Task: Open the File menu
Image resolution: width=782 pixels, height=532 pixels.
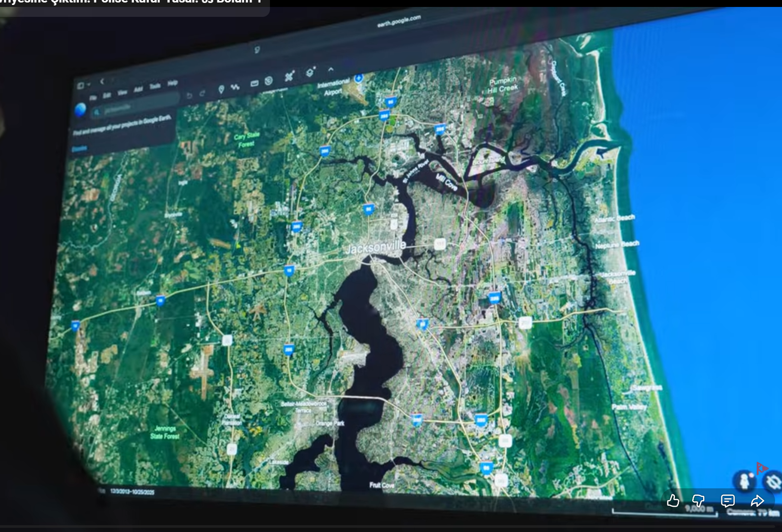Action: point(93,98)
